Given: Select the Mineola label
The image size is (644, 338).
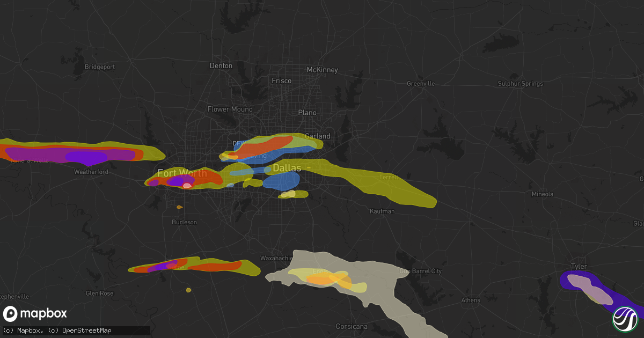Looking at the screenshot, I should 542,194.
